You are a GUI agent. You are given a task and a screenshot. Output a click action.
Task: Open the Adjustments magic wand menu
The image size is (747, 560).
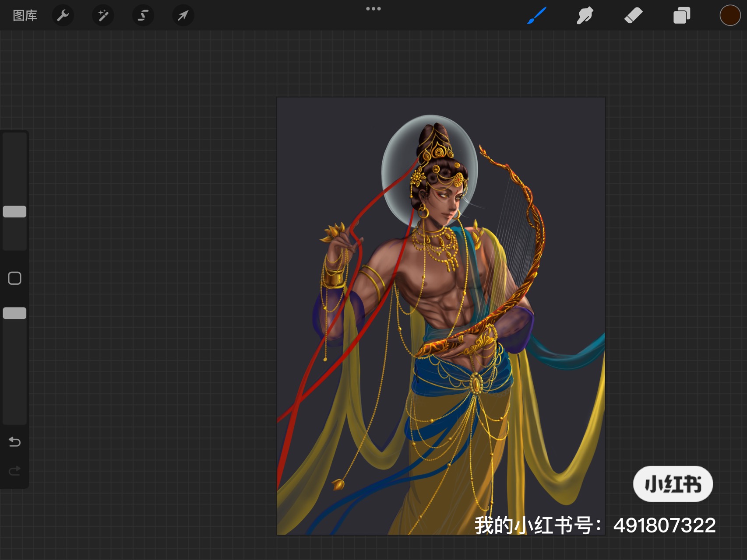click(x=103, y=16)
